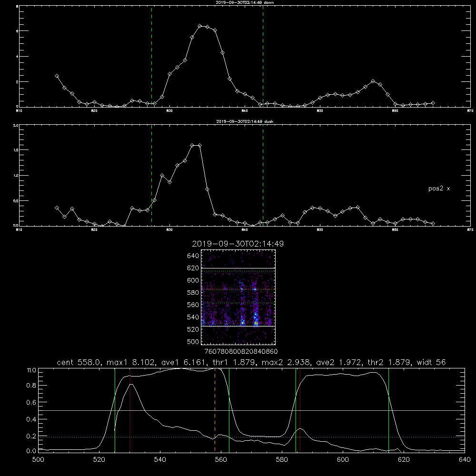Click heatmap y-axis label '640'
476x476 pixels.
[x=193, y=256]
